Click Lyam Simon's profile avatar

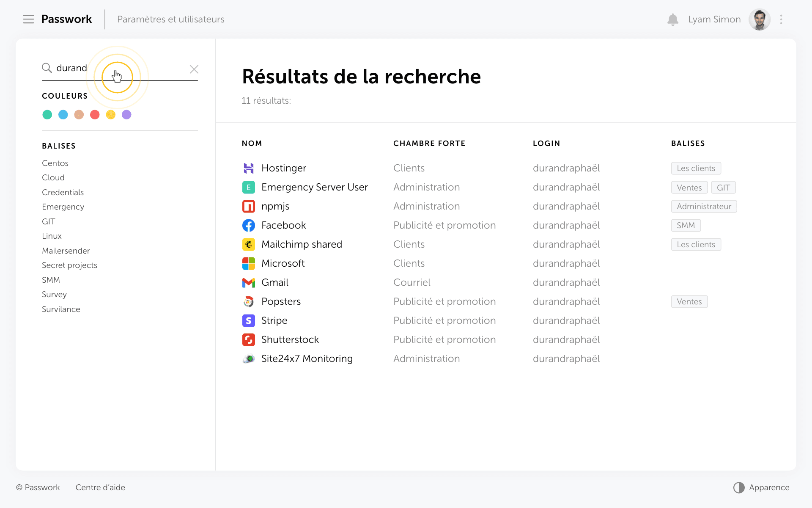tap(760, 19)
